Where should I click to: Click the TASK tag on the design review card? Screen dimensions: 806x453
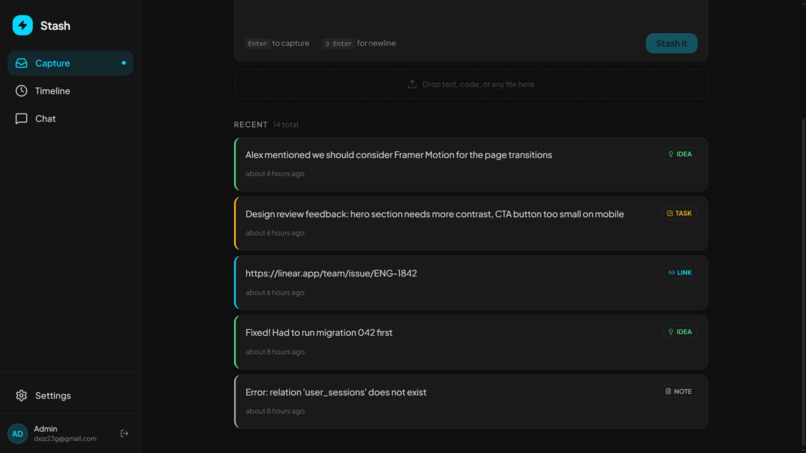pyautogui.click(x=679, y=213)
